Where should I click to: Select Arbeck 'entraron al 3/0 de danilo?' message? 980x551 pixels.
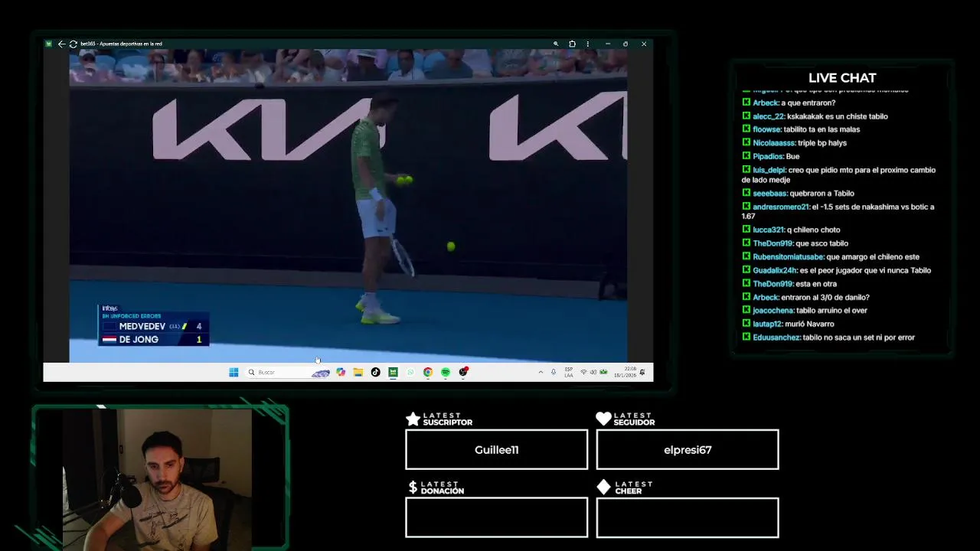click(806, 297)
